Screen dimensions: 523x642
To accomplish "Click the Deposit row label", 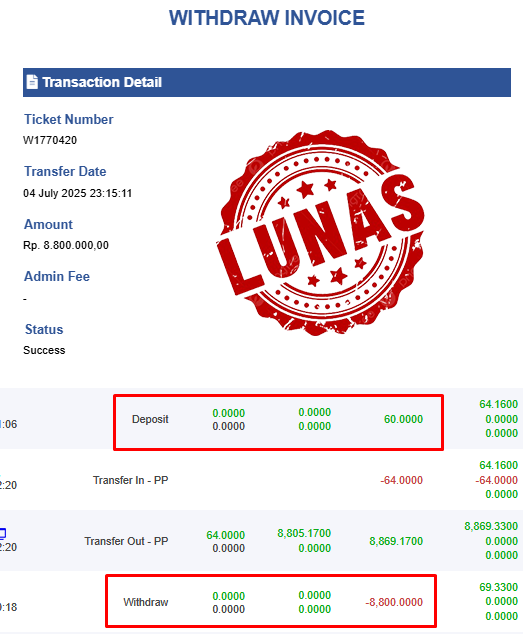I will [x=150, y=419].
